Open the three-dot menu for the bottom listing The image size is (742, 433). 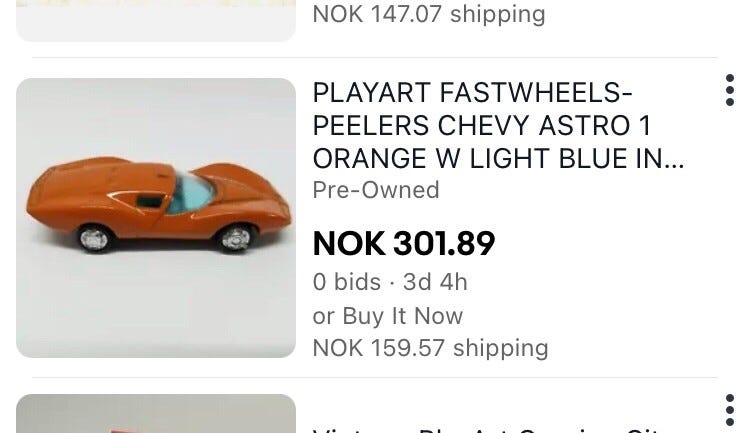coord(730,410)
